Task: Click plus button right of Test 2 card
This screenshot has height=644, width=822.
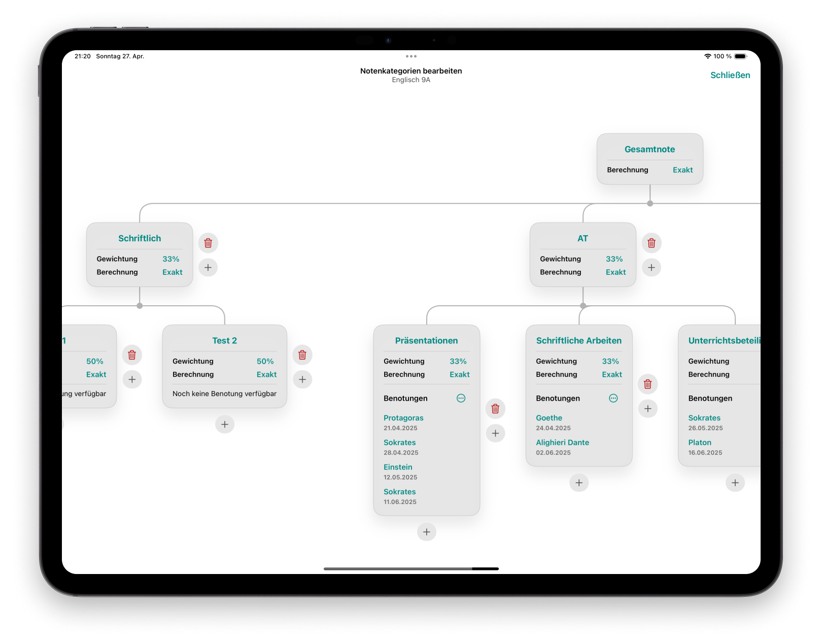Action: click(x=302, y=379)
